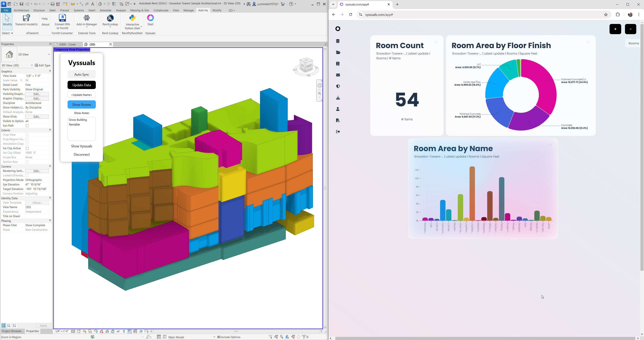Image resolution: width=644 pixels, height=340 pixels.
Task: Open the G000 - Cover view tab
Action: tap(67, 44)
